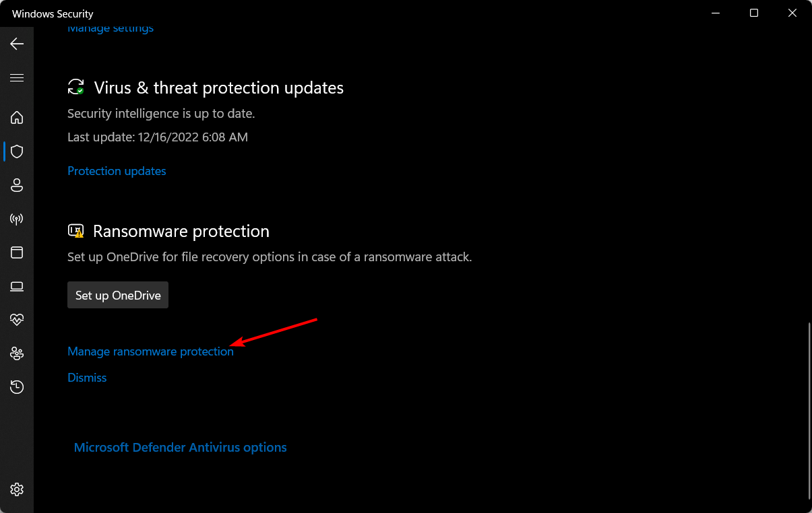Open Manage ransomware protection link

click(x=150, y=351)
